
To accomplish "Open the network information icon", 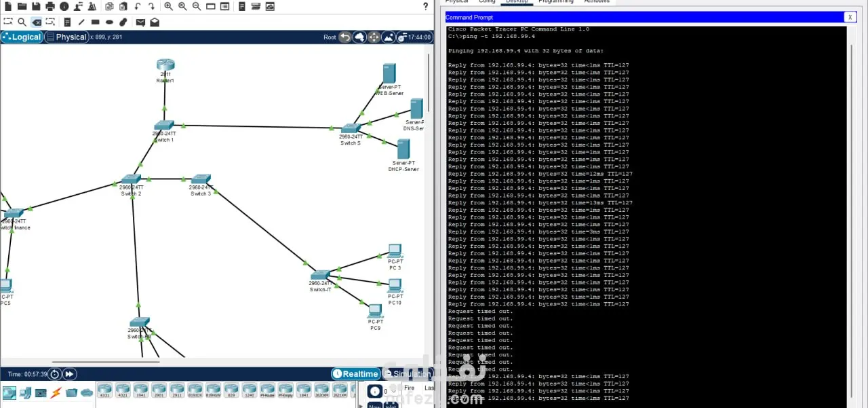I will [64, 6].
